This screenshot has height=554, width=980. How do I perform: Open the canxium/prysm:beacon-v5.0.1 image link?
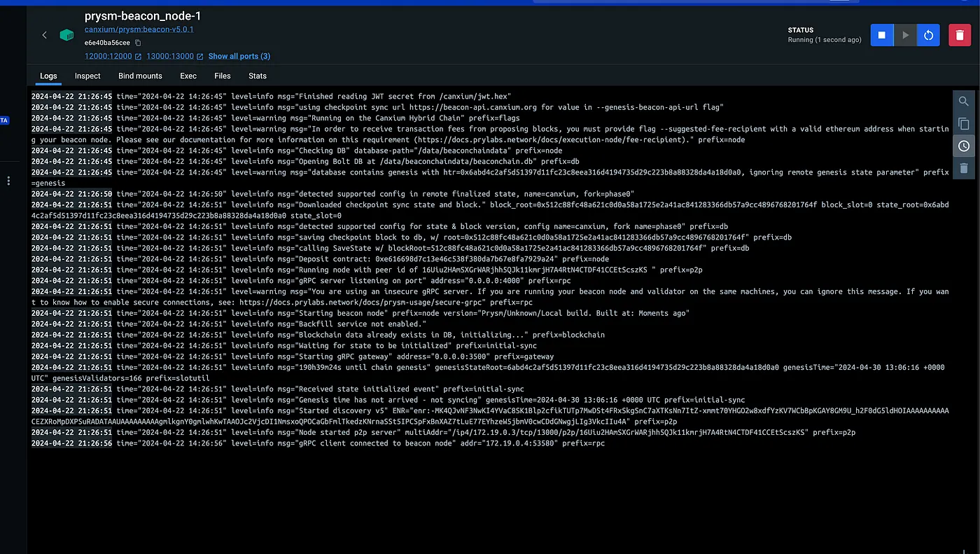(x=139, y=29)
